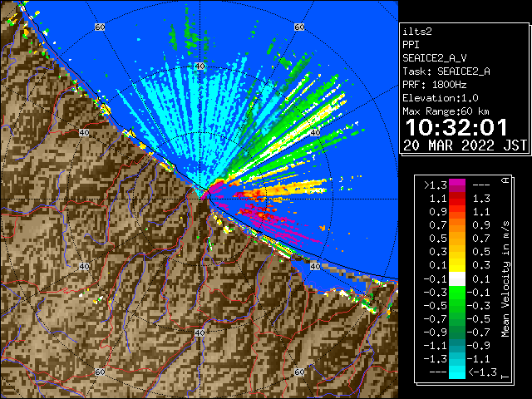Click the bright red swatch in the color bar
Screen dimensions: 532x399
[x=457, y=202]
